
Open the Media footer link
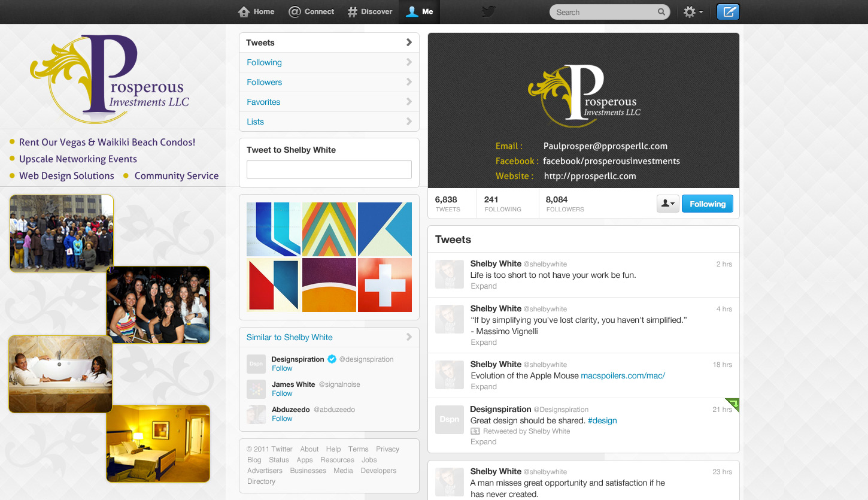coord(343,471)
